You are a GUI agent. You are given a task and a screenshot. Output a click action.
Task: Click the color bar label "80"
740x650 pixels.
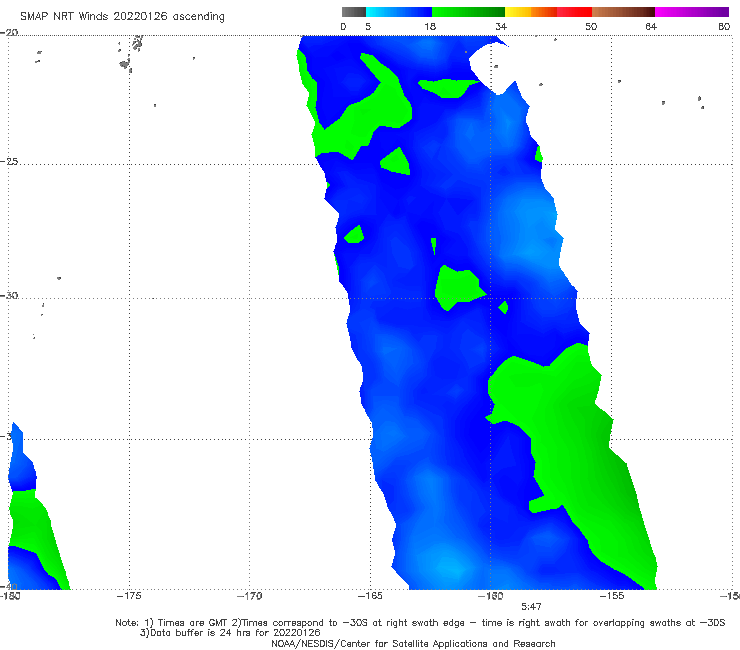pyautogui.click(x=724, y=26)
